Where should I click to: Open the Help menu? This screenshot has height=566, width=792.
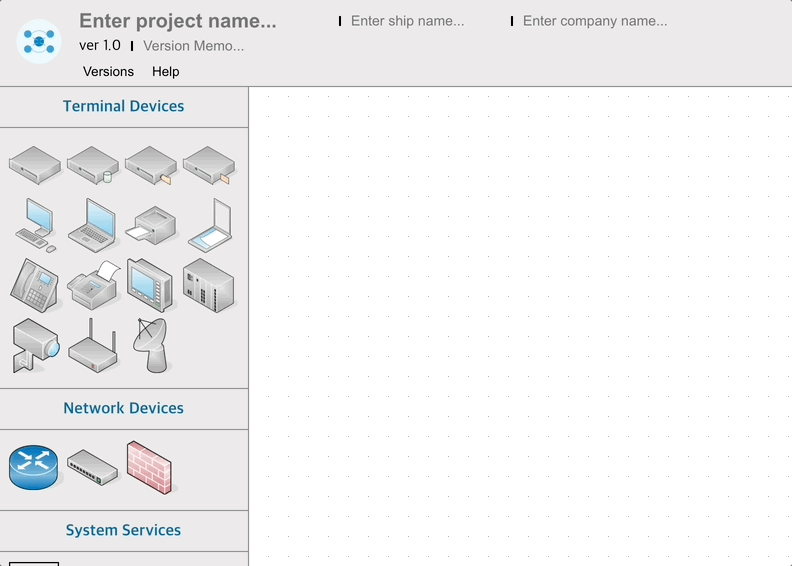(166, 71)
